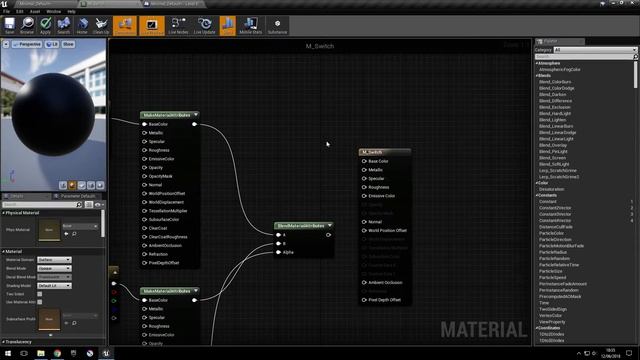640x360 pixels.
Task: Open the Phys Material asset dropdown
Action: (80, 226)
